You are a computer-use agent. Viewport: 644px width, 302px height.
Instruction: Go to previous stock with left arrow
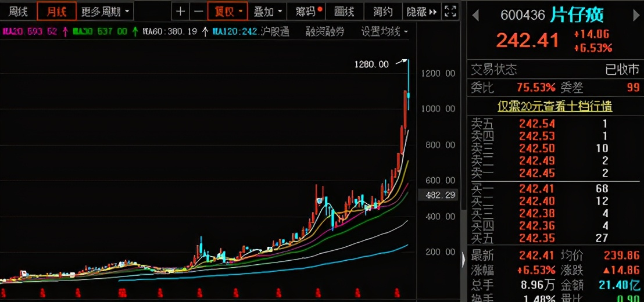pos(475,16)
